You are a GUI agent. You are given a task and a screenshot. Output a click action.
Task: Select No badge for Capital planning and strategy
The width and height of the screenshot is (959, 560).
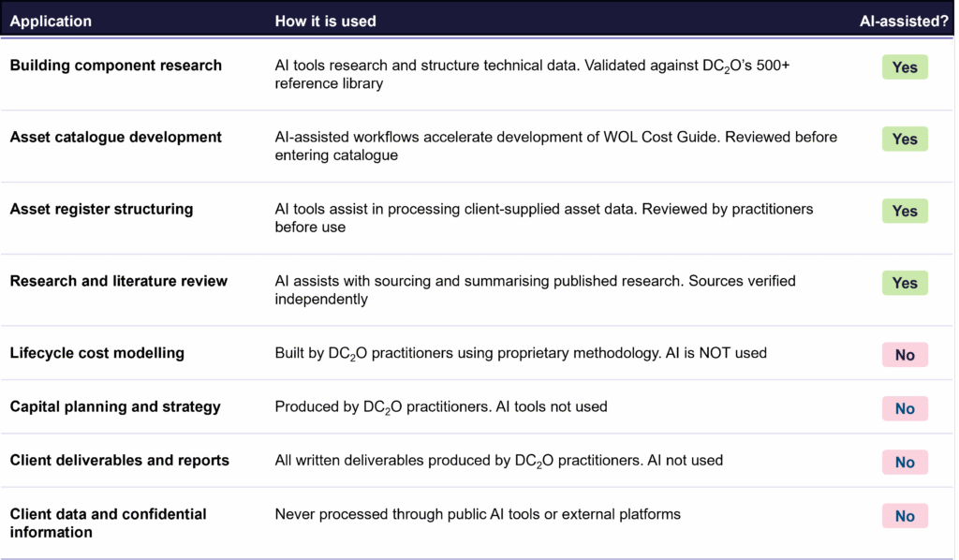905,409
